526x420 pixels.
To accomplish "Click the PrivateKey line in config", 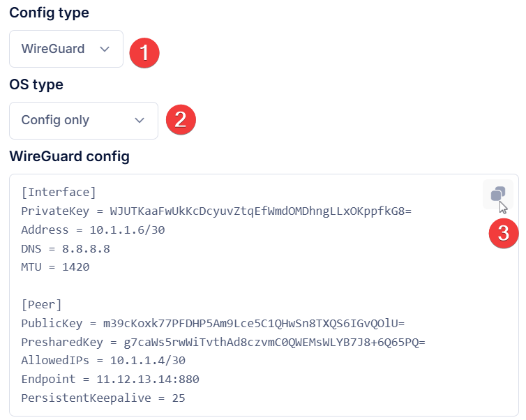I will (x=216, y=211).
